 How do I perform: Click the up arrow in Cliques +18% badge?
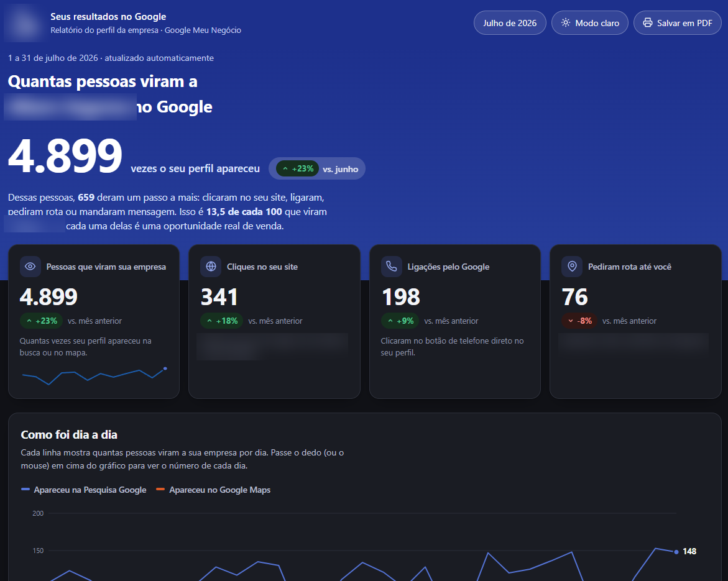point(210,321)
